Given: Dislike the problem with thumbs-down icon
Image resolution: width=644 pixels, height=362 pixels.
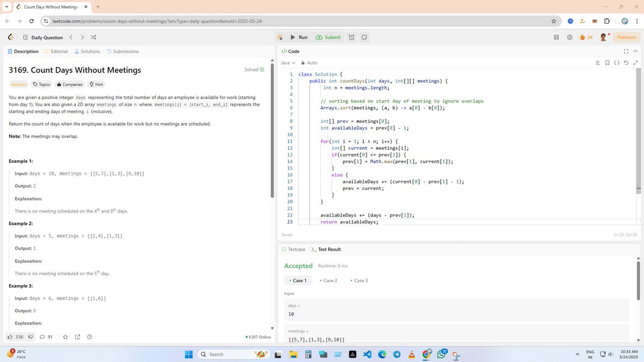Looking at the screenshot, I should point(31,337).
